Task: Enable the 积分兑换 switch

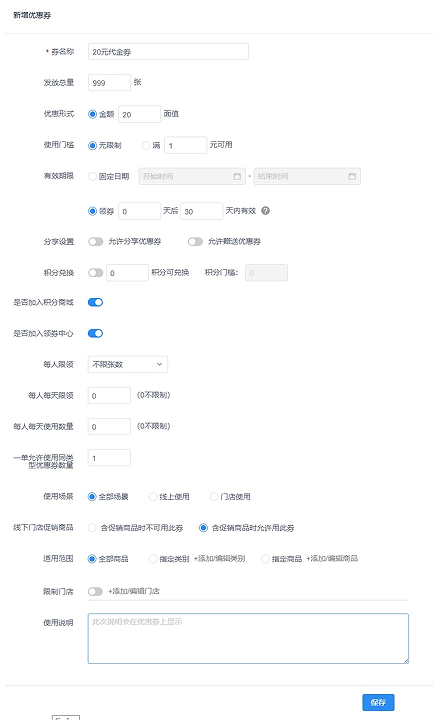Action: [95, 273]
